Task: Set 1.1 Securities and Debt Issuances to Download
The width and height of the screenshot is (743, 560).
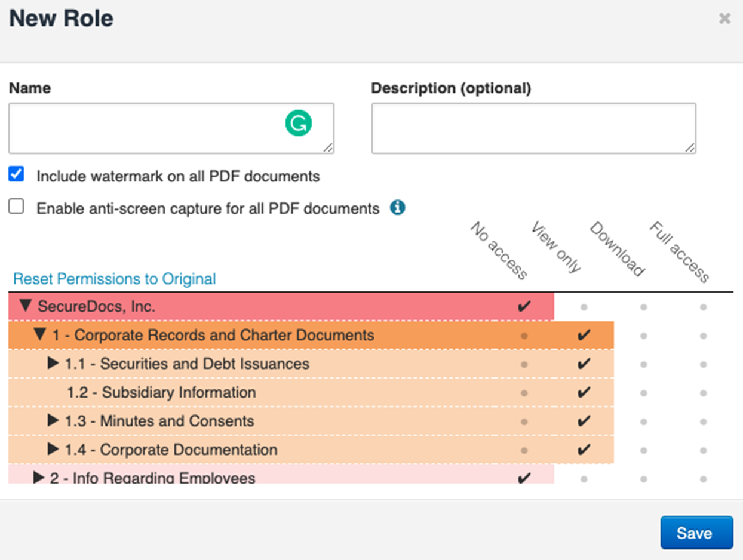Action: tap(643, 365)
